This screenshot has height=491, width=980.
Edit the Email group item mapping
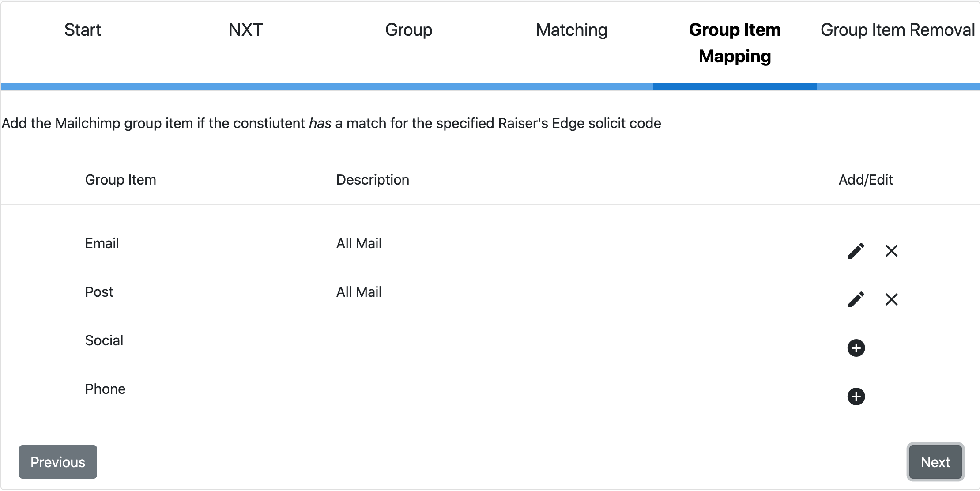[856, 251]
